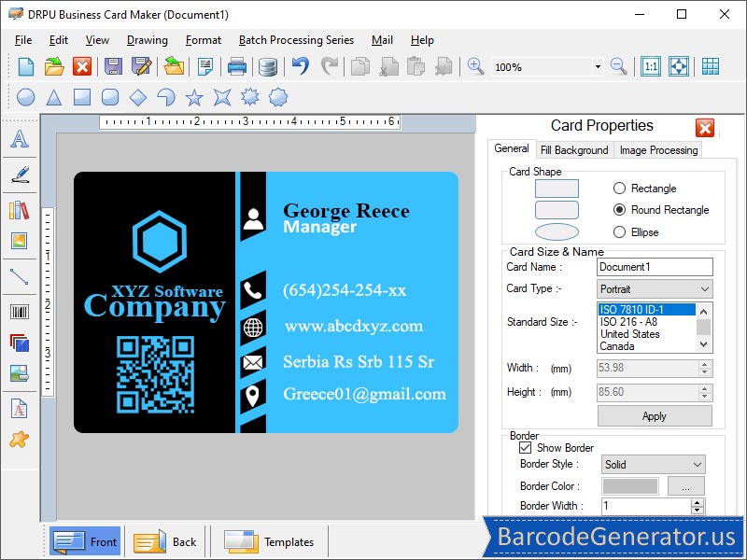This screenshot has width=747, height=560.
Task: Click the database cylinder icon
Action: point(268,67)
